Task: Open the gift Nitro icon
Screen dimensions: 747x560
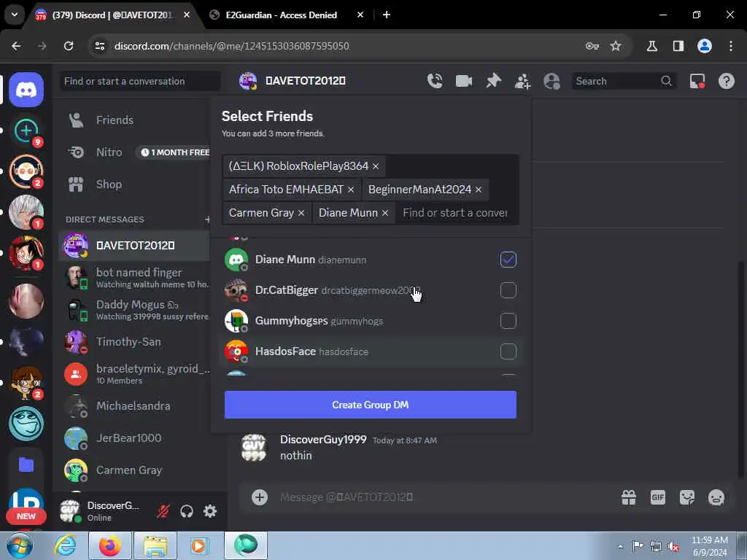Action: coord(629,497)
